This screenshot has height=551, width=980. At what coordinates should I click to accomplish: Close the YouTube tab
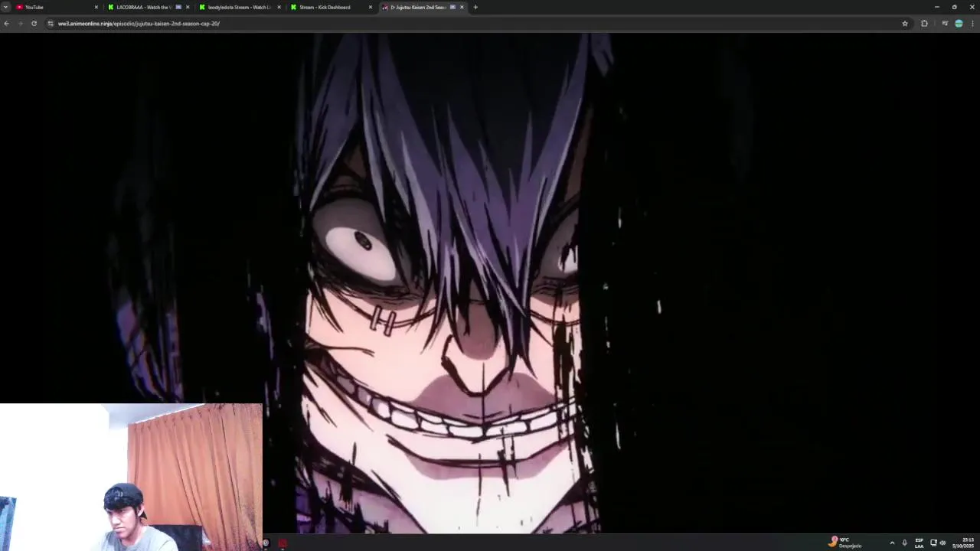(96, 7)
